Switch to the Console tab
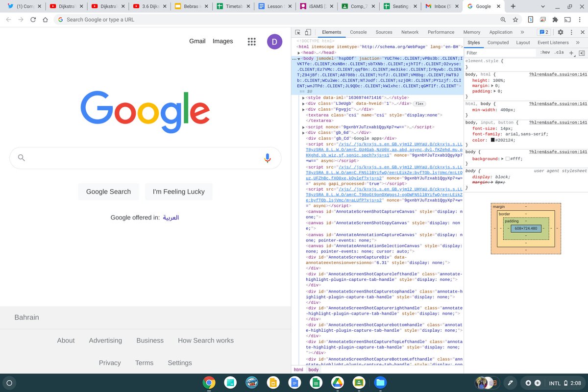588x392 pixels. (x=358, y=32)
